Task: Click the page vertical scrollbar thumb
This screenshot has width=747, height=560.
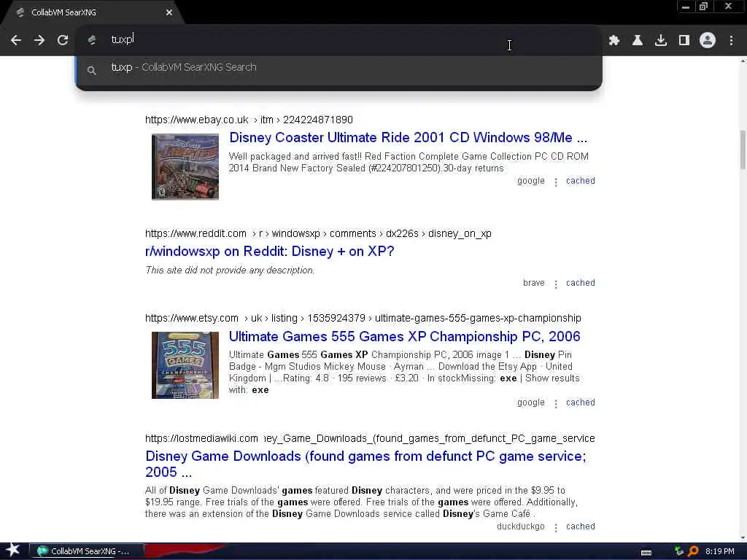Action: point(743,149)
